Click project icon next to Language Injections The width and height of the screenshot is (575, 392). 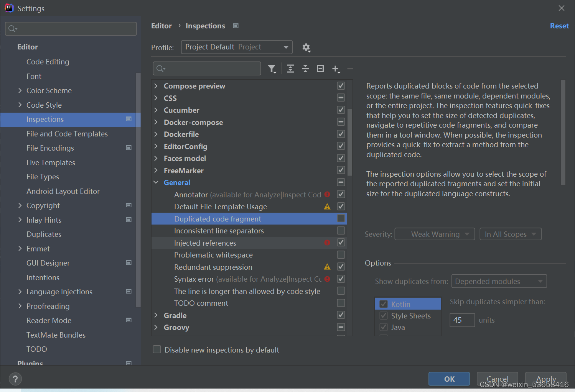point(129,291)
